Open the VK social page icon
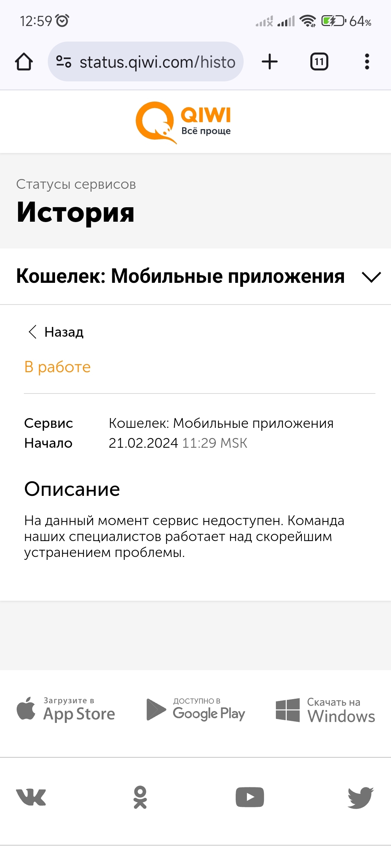391x868 pixels. [x=31, y=797]
